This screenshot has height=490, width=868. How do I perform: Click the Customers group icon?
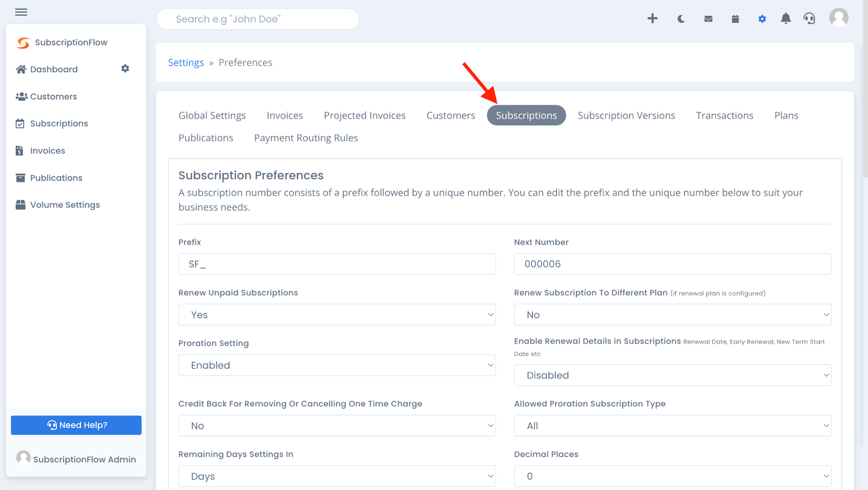[22, 96]
